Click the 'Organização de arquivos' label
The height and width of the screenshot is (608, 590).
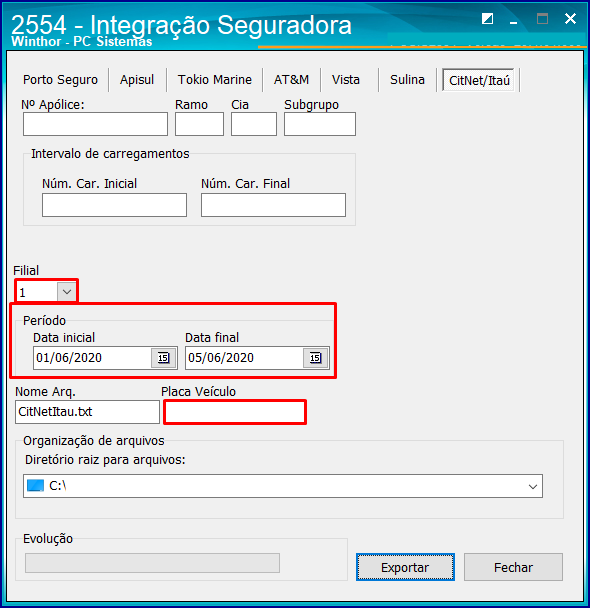93,441
